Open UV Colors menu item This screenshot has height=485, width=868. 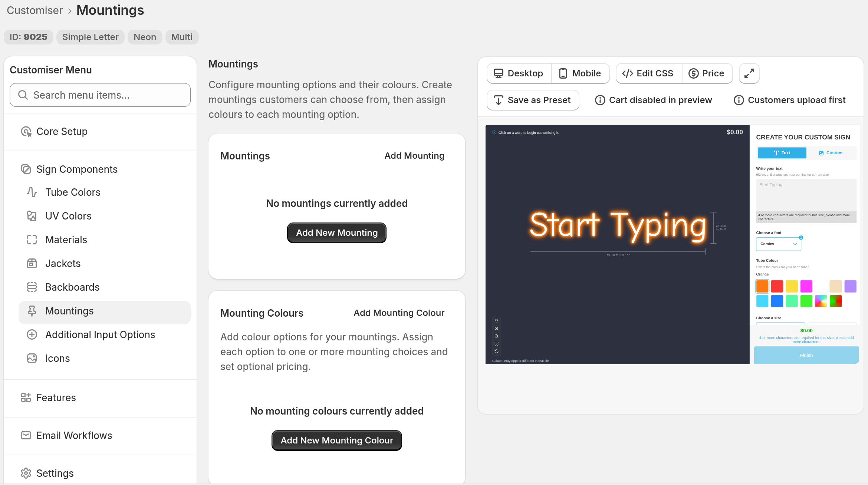pyautogui.click(x=105, y=216)
